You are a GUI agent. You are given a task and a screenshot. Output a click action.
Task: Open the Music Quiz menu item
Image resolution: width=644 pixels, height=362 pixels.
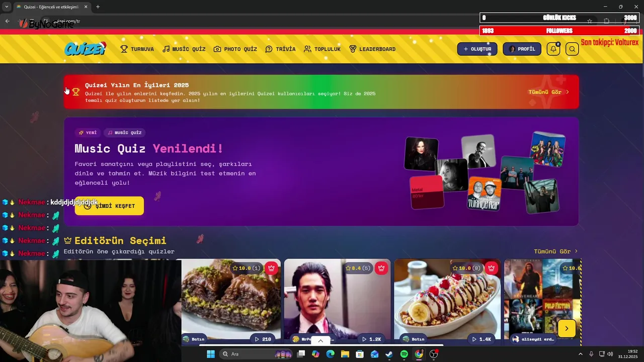click(x=184, y=49)
